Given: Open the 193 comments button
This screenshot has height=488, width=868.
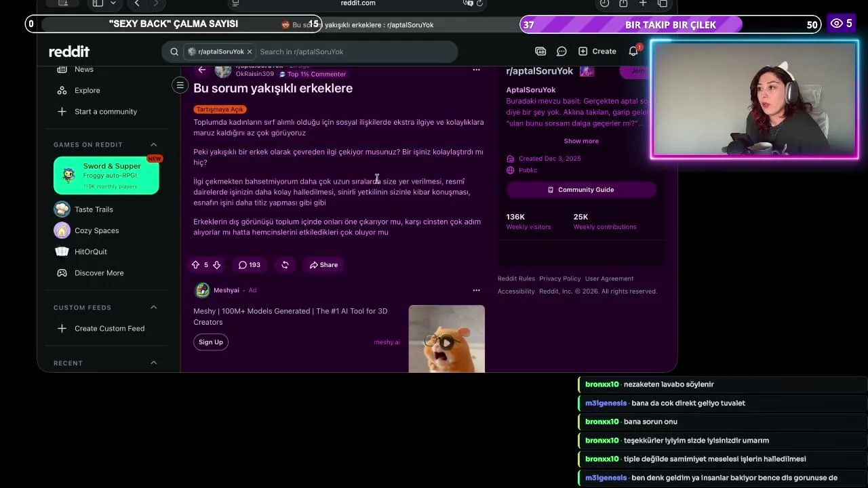Looking at the screenshot, I should (x=250, y=265).
